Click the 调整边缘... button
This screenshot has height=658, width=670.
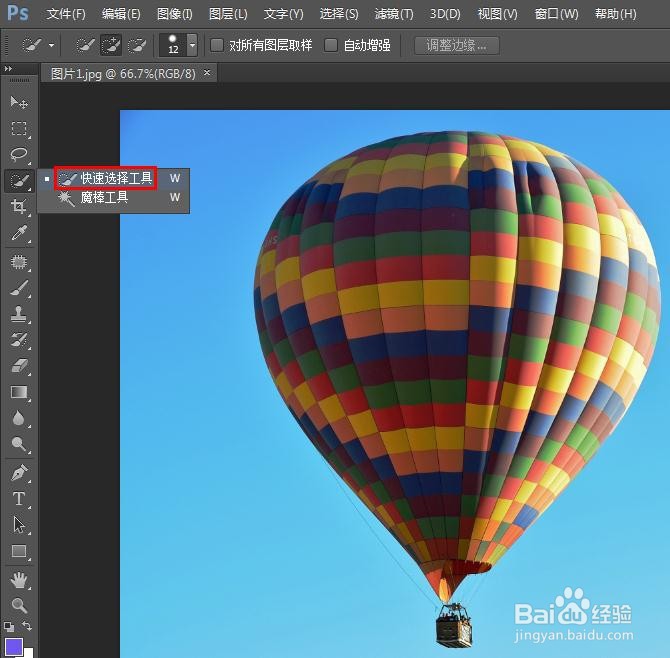tap(456, 45)
